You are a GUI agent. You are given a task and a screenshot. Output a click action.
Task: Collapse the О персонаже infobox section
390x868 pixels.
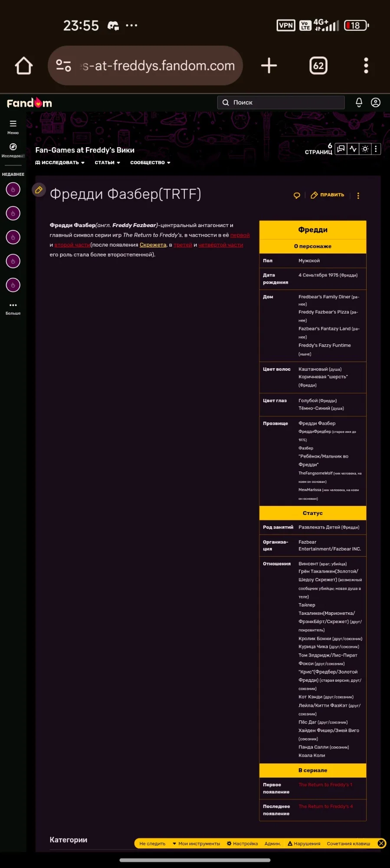coord(313,246)
